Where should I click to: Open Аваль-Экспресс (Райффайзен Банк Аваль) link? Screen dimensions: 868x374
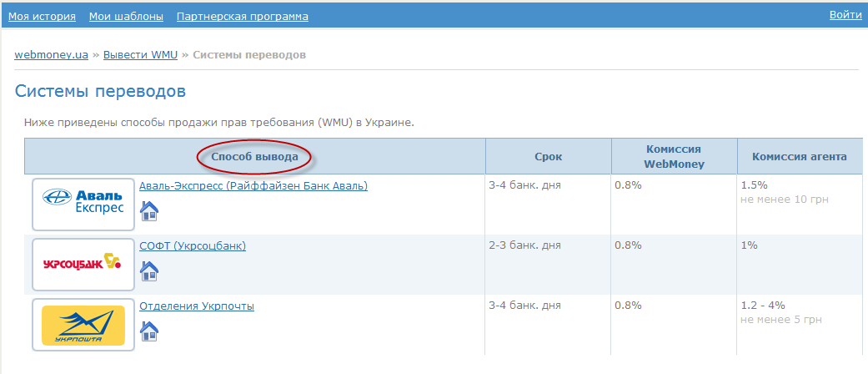253,185
